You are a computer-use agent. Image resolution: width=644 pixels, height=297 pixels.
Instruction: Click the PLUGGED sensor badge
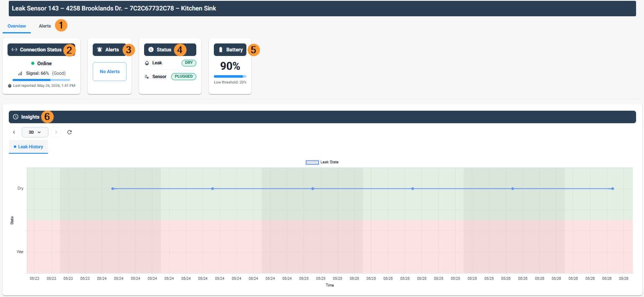184,76
